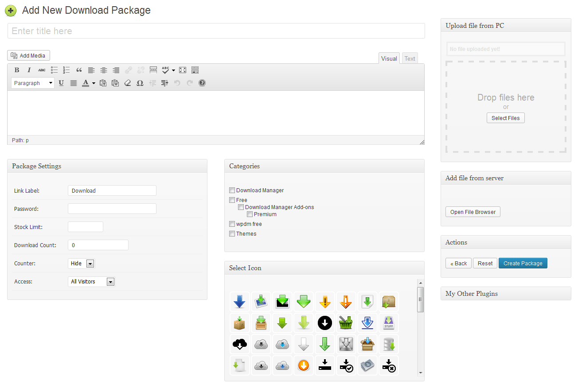This screenshot has height=392, width=578.
Task: Expand the My Other Plugins panel
Action: pos(506,294)
